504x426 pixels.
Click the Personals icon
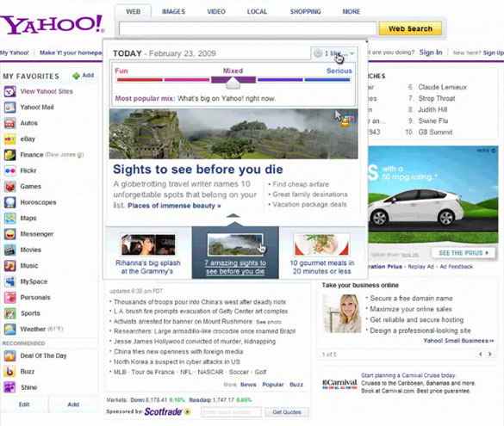point(10,298)
